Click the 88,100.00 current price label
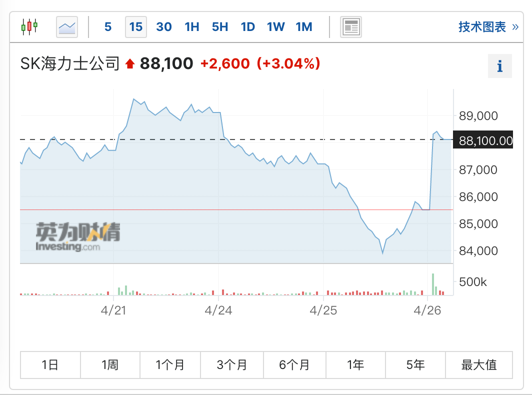 point(485,141)
